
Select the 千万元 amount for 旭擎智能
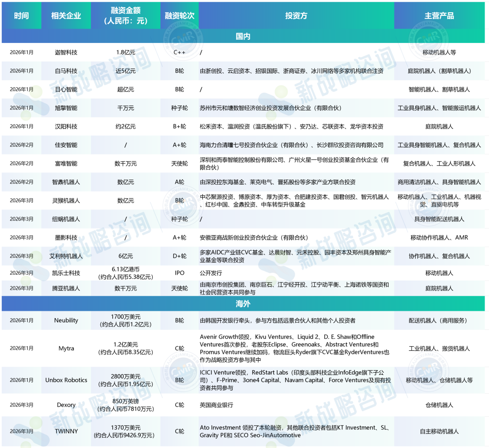(125, 108)
